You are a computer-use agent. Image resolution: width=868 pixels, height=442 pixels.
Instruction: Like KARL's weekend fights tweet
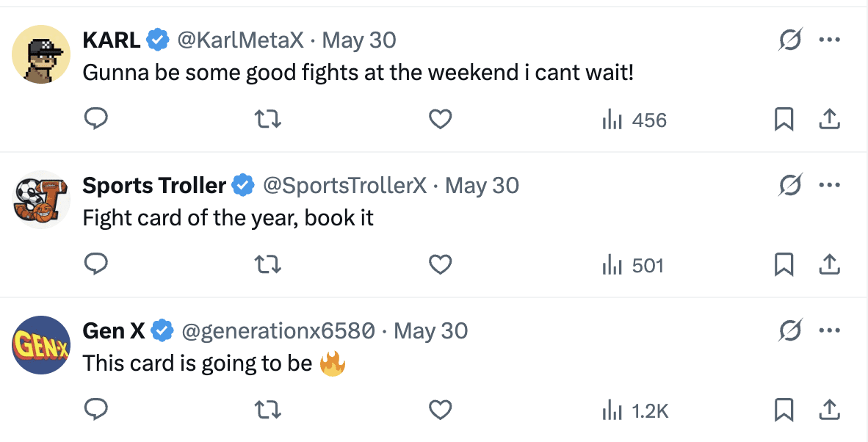(x=440, y=119)
